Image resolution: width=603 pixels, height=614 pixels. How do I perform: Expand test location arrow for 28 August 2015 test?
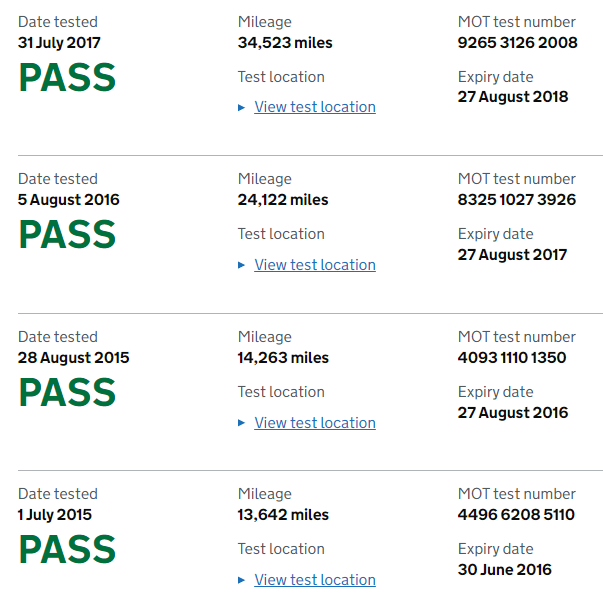click(242, 423)
